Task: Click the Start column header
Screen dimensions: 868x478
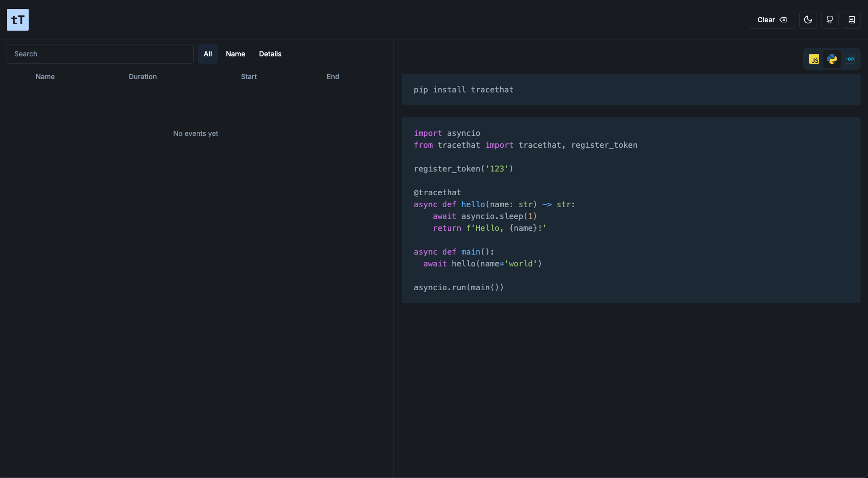Action: pyautogui.click(x=249, y=77)
